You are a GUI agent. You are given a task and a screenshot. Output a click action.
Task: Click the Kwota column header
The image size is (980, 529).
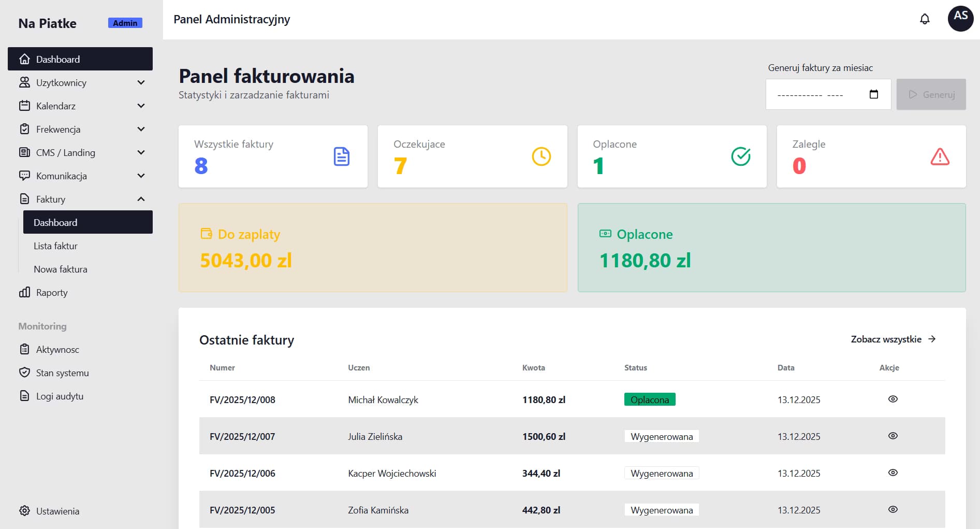[533, 367]
